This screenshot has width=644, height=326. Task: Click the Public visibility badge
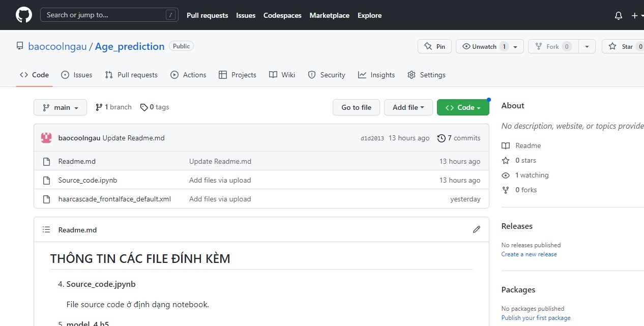coord(181,46)
